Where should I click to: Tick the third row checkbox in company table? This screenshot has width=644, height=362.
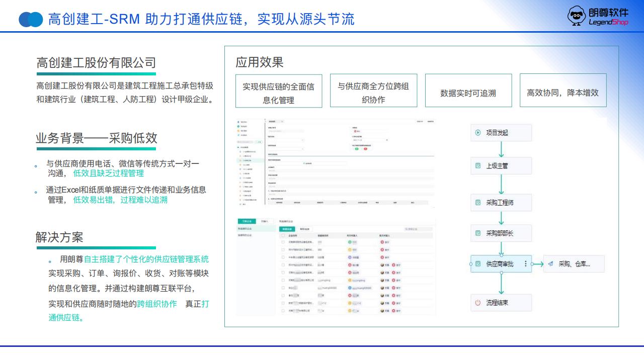tap(283, 257)
